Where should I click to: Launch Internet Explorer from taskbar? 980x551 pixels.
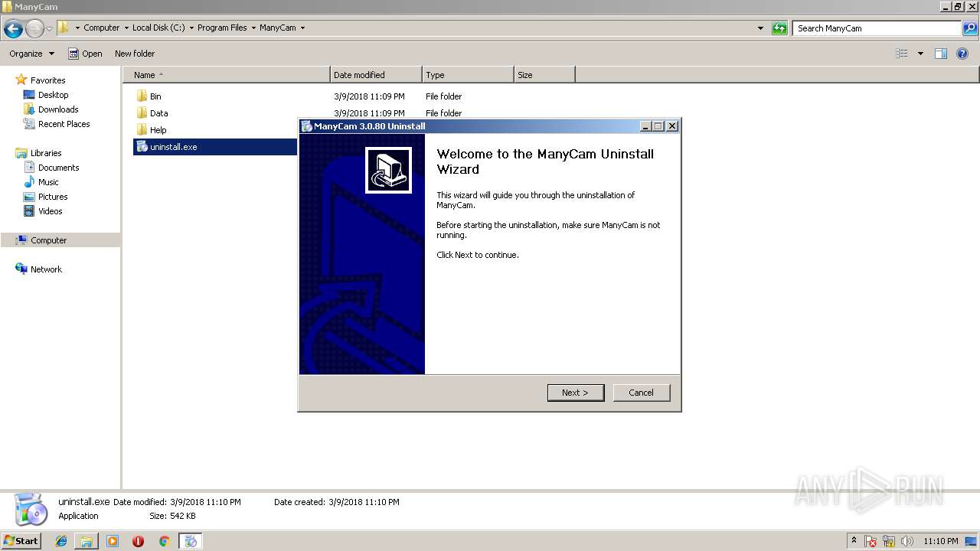tap(62, 541)
